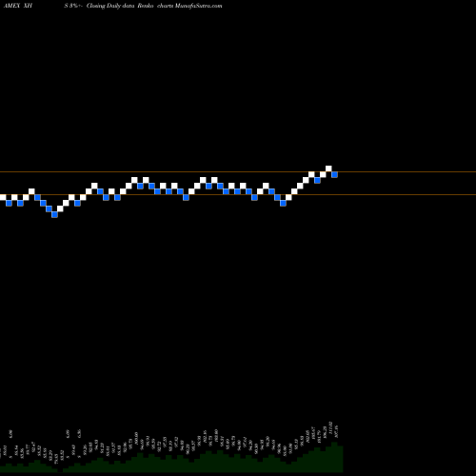Select the highest white Renko brick
Screen dimensions: 476x476
coord(328,169)
